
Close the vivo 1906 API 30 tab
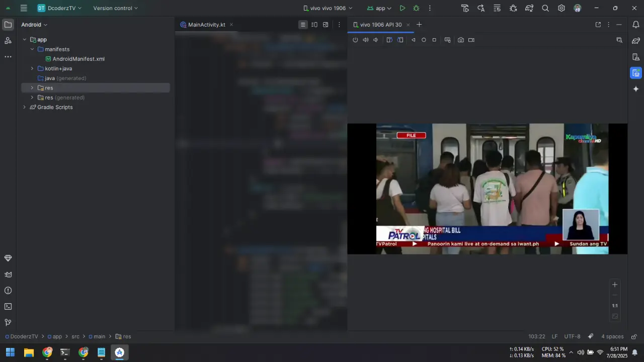tap(408, 25)
